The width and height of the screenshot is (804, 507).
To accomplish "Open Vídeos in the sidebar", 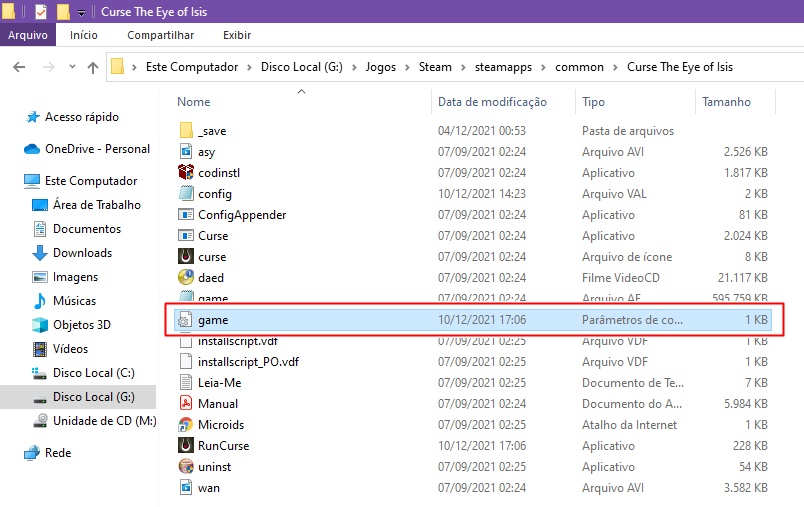I will coord(70,349).
